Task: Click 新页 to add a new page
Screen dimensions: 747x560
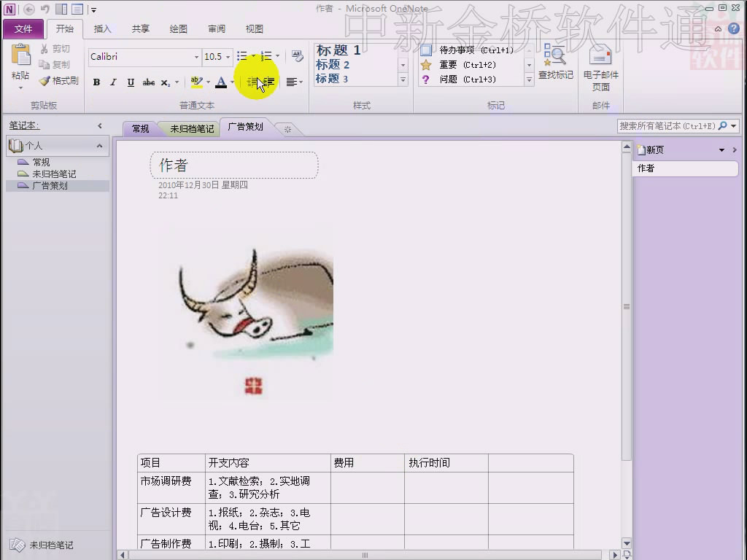Action: coord(651,150)
